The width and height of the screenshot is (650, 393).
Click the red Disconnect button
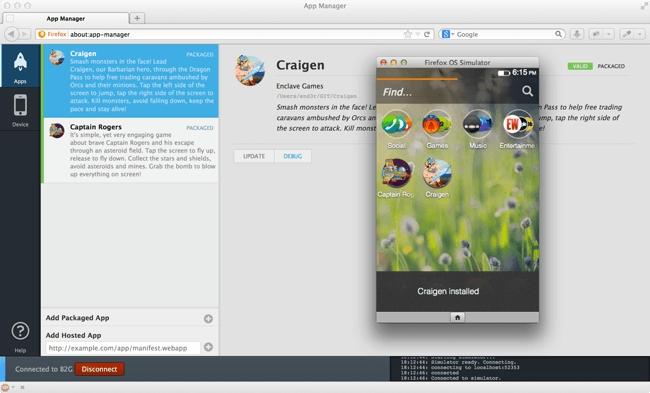99,369
